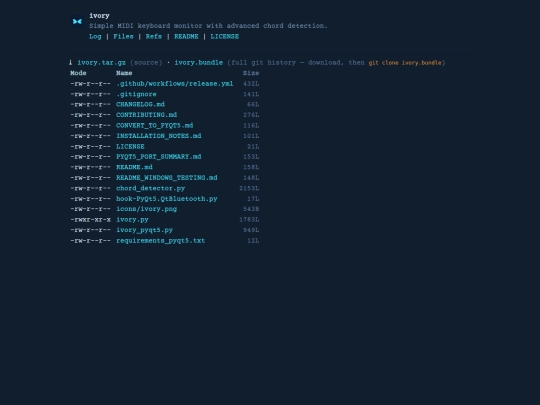This screenshot has height=405, width=540.
Task: Open icons/ivory.png file
Action: (x=146, y=209)
